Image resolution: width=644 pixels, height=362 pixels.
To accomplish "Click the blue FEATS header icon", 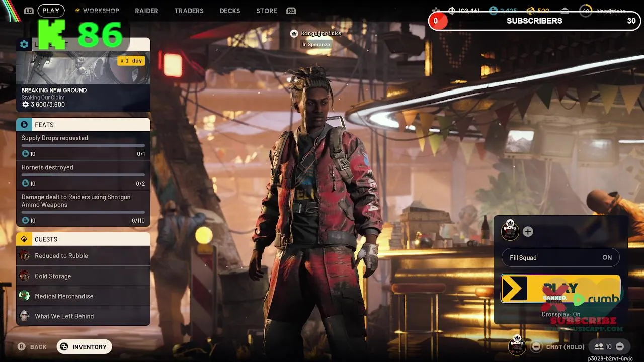I will point(24,125).
